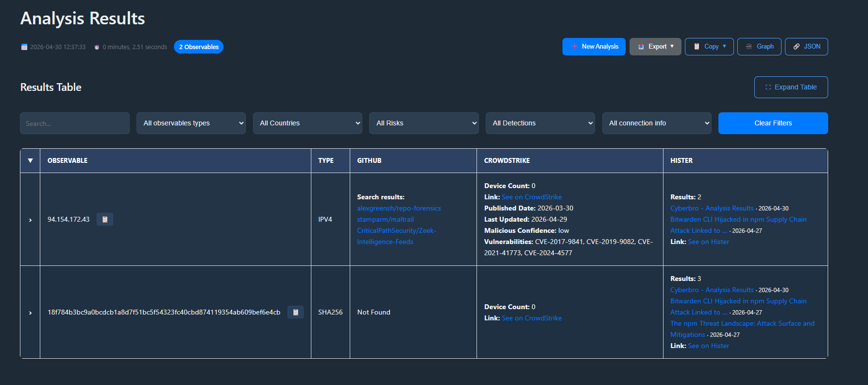
Task: Click the Analysis Results heading
Action: 83,18
